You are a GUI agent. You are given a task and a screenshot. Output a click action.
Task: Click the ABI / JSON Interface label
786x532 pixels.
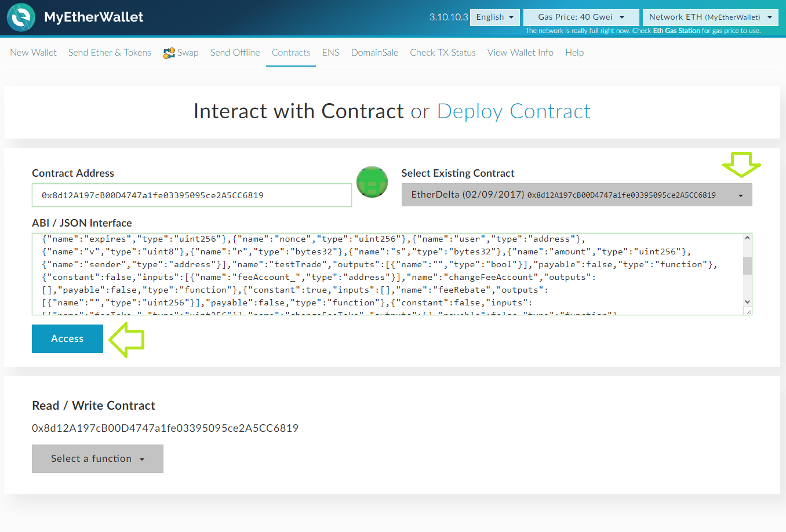[x=82, y=223]
